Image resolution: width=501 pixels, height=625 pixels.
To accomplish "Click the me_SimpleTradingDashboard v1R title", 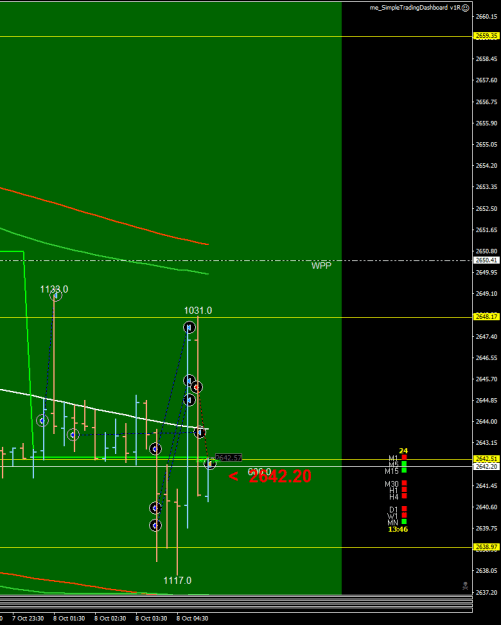I will point(415,8).
